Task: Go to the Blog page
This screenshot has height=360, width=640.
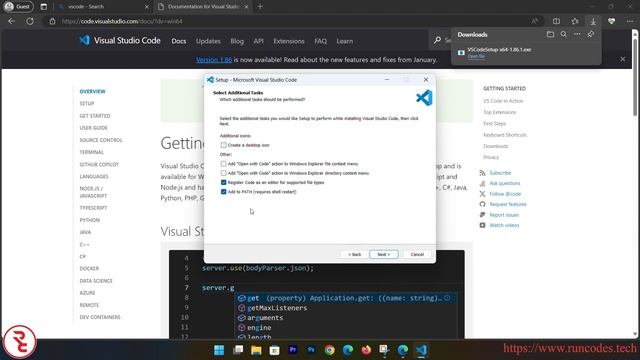Action: coord(237,41)
